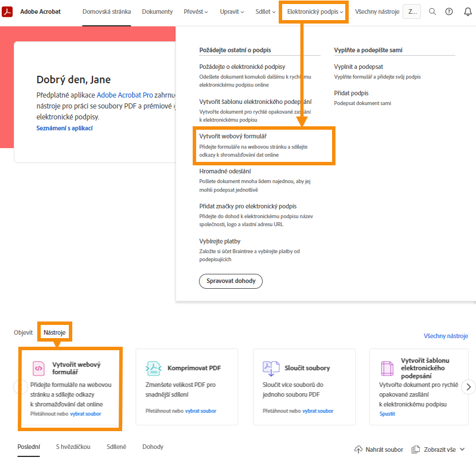
Task: Choose Hromadné odeslání menu item
Action: [x=225, y=171]
